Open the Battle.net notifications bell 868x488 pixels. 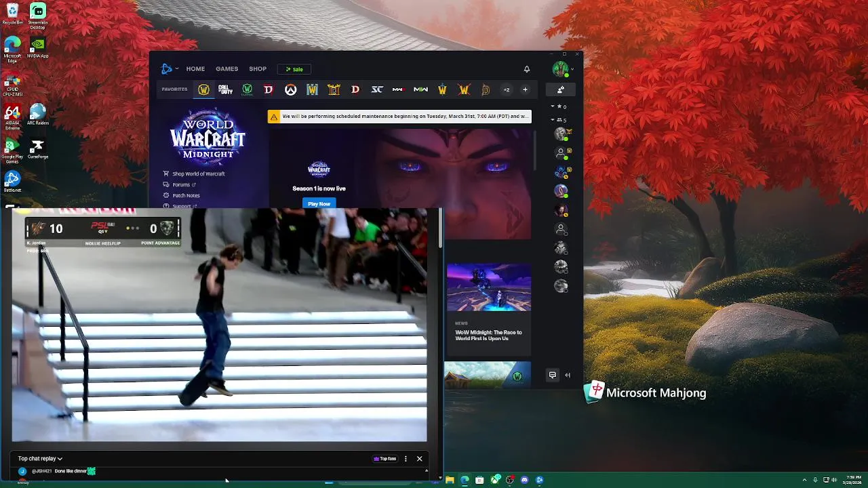(x=526, y=69)
